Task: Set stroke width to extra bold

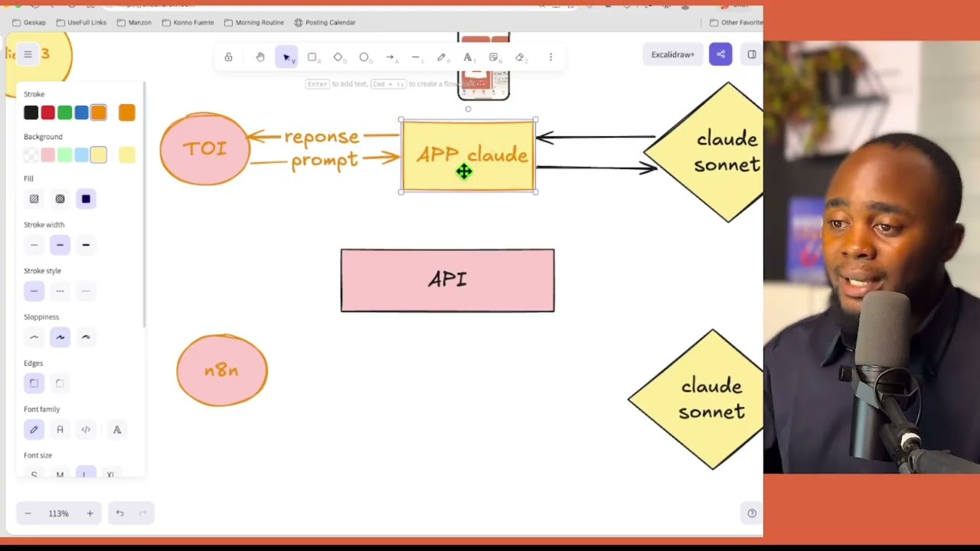Action: tap(86, 245)
